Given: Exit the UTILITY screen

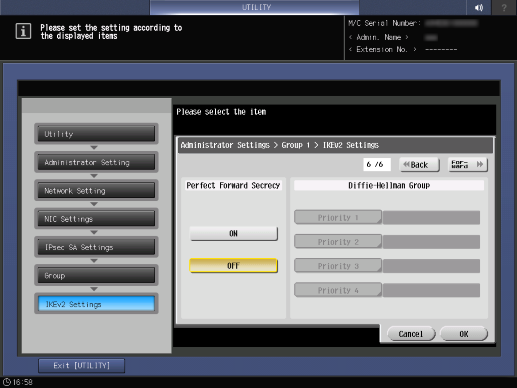Looking at the screenshot, I should tap(81, 366).
